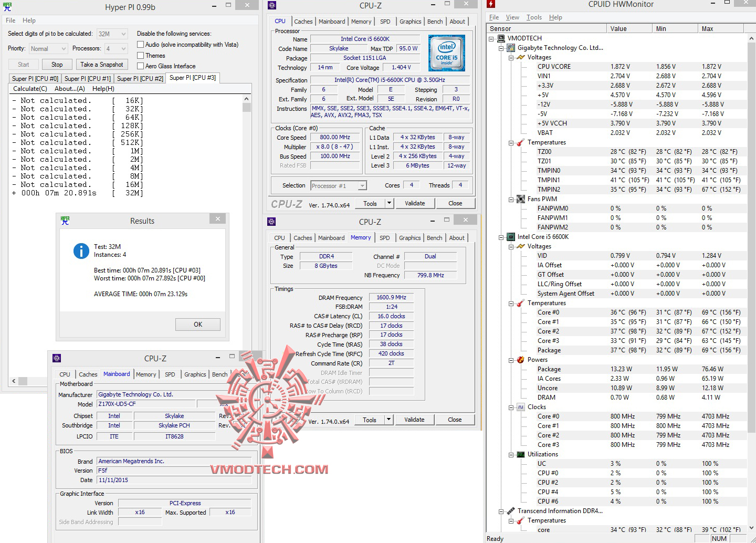The width and height of the screenshot is (756, 543).
Task: Click the Hyper PI app icon in title bar
Action: 7,7
